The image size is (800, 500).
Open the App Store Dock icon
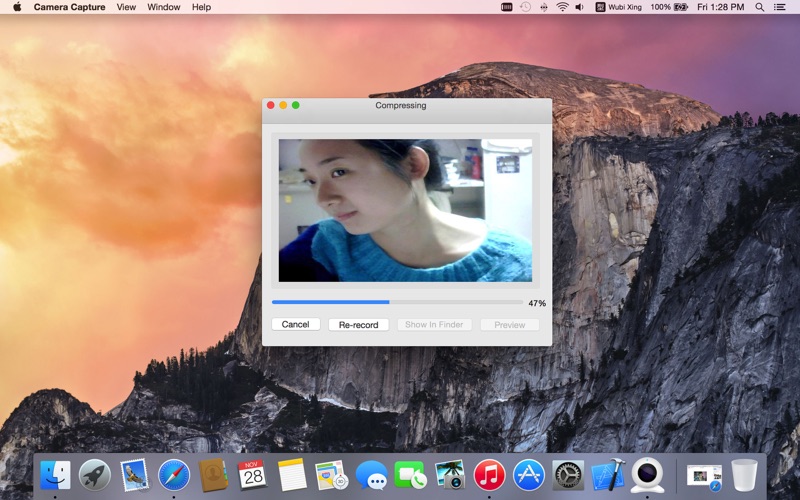[529, 475]
